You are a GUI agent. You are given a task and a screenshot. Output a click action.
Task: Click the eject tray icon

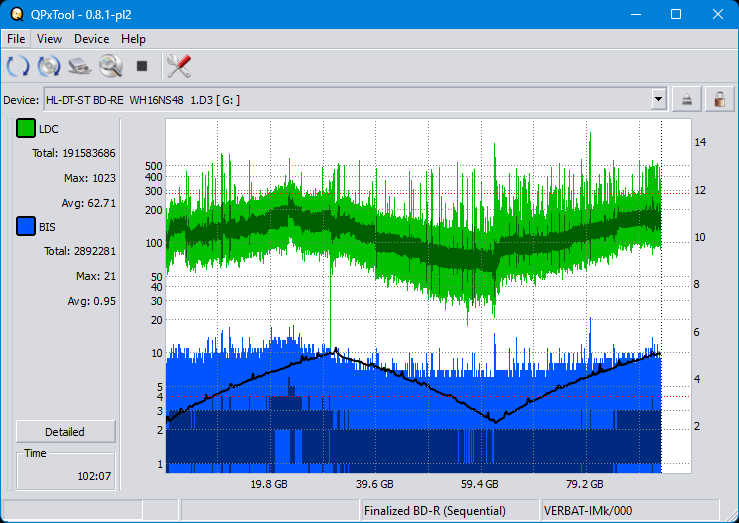click(687, 99)
